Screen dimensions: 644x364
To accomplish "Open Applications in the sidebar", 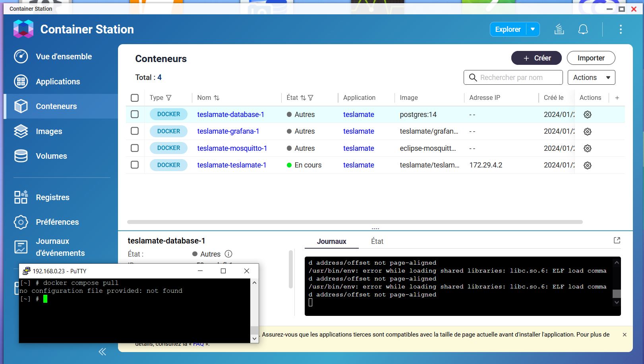I will point(61,82).
